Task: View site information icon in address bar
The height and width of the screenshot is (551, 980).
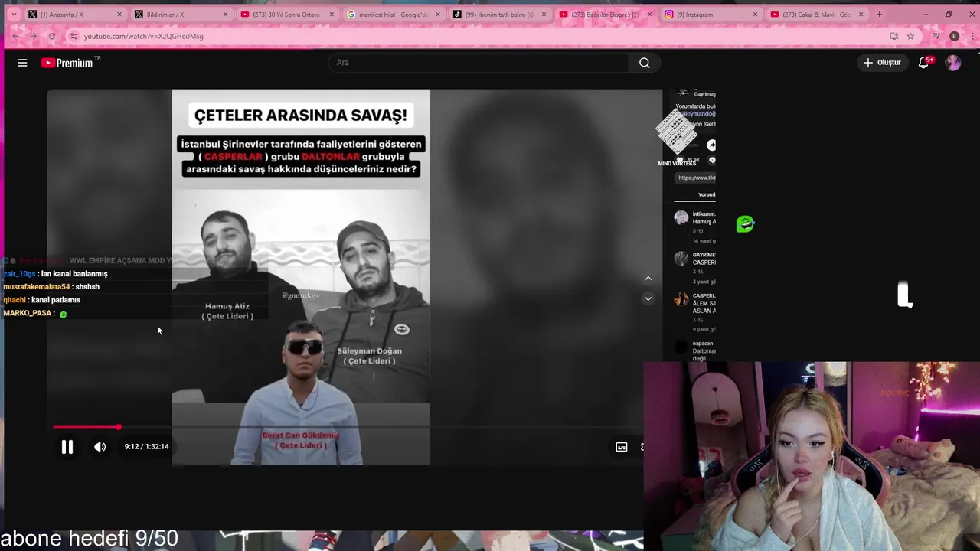Action: point(73,36)
